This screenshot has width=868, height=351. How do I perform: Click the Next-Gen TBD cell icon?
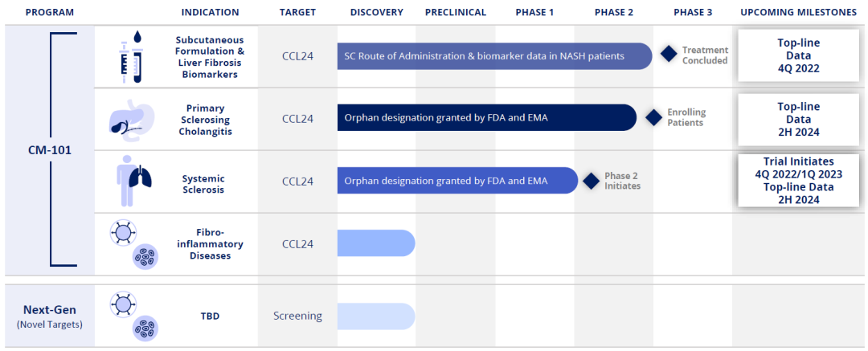tap(133, 315)
